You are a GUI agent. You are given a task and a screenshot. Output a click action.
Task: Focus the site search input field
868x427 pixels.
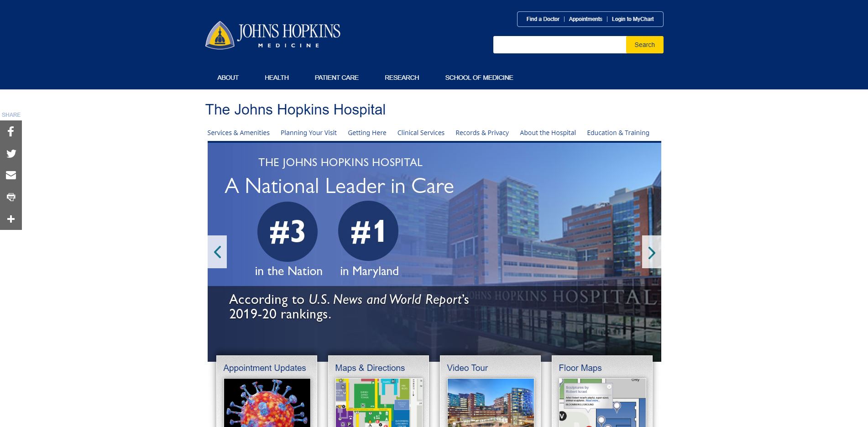pyautogui.click(x=559, y=45)
